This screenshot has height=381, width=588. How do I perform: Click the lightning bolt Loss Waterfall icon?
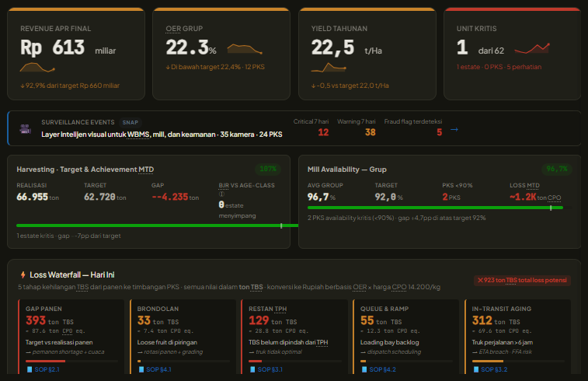pyautogui.click(x=23, y=274)
